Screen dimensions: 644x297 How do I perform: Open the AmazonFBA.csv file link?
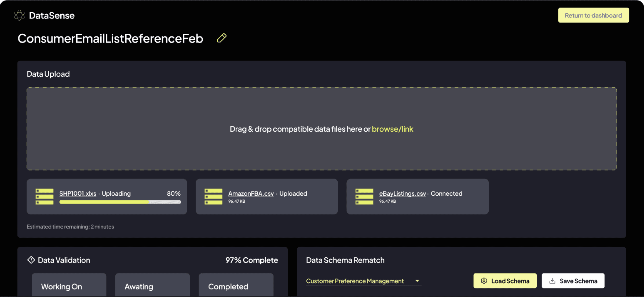pyautogui.click(x=251, y=194)
